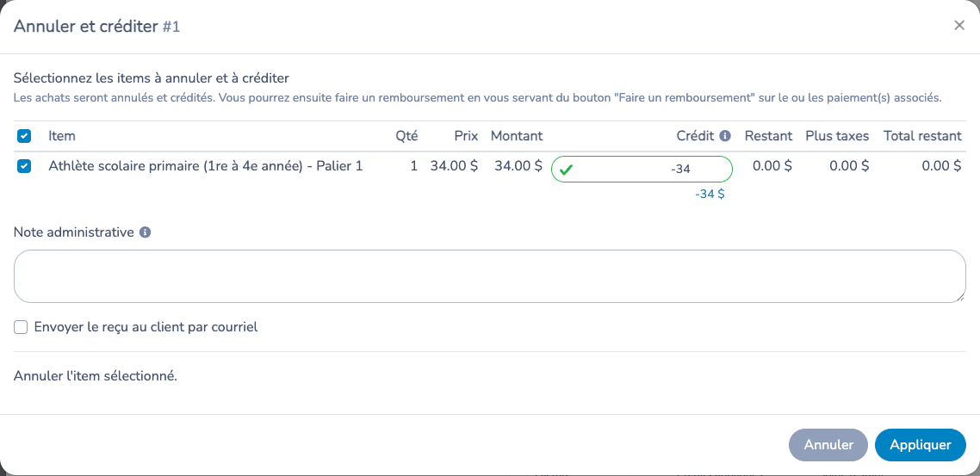Click the info icon beside Crédit
The width and height of the screenshot is (980, 476).
coord(725,135)
